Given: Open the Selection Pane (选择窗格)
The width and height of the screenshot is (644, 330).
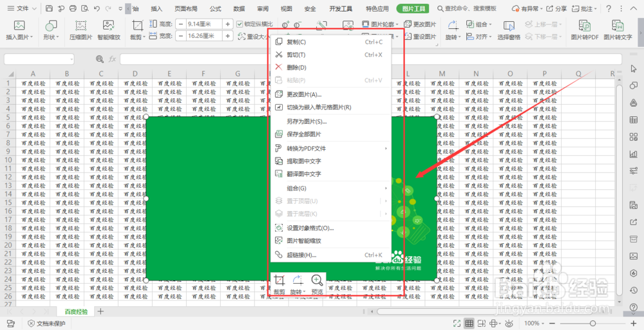Looking at the screenshot, I should click(x=509, y=30).
